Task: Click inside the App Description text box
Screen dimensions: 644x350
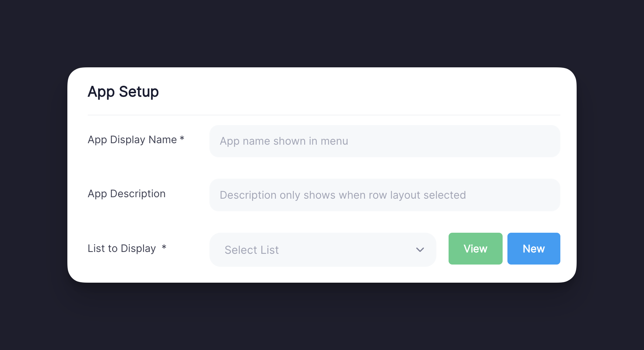Action: (x=385, y=195)
